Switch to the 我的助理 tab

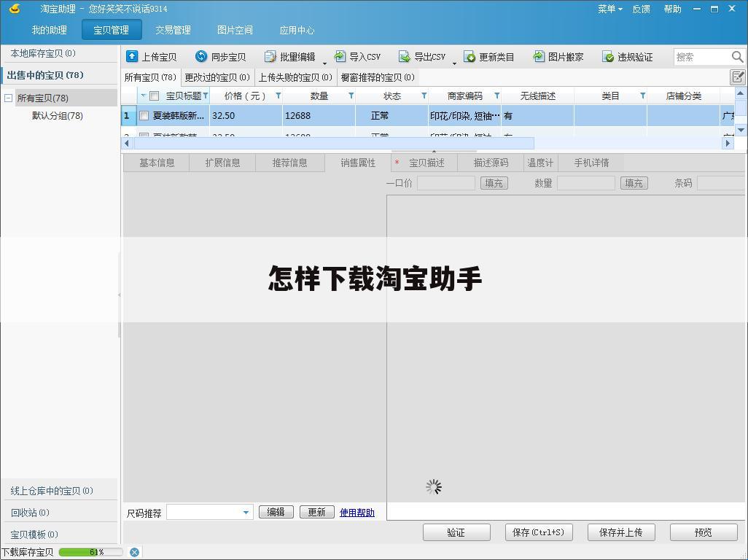tap(49, 30)
